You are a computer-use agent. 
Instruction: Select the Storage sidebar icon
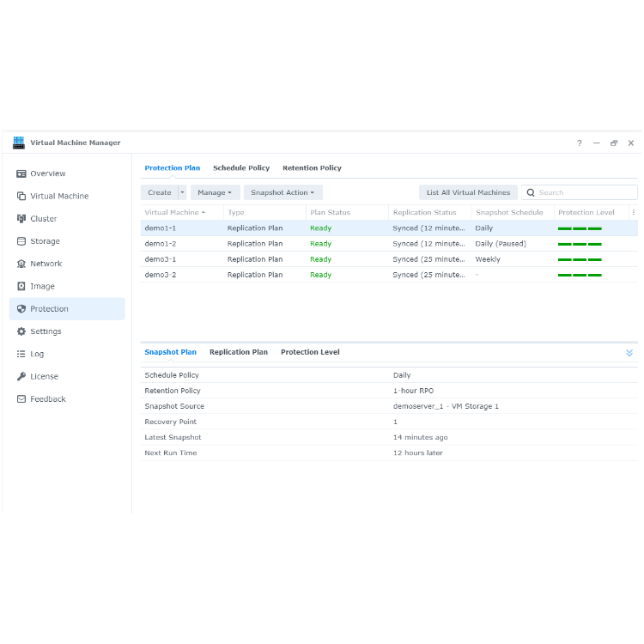tap(21, 241)
